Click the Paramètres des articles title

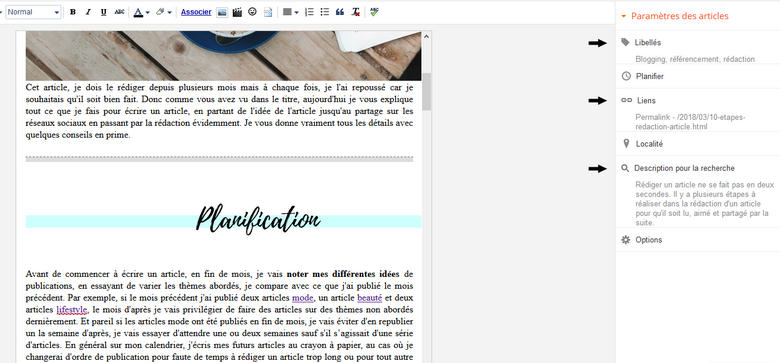point(680,16)
